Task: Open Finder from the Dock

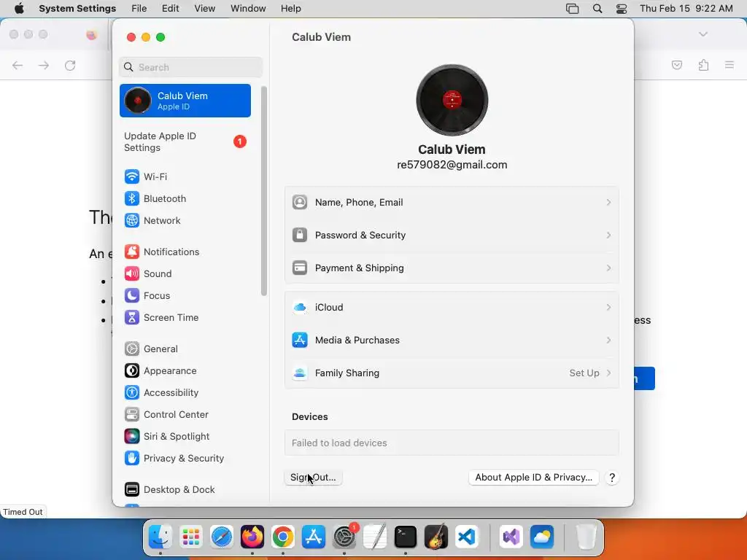Action: [160, 537]
